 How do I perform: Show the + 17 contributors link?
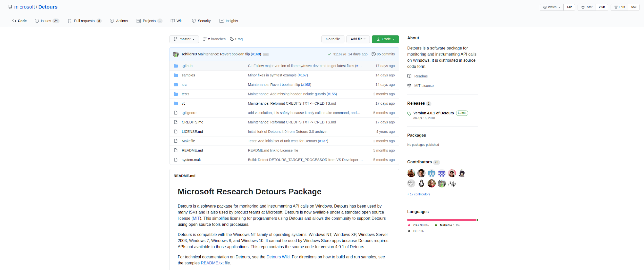point(419,194)
